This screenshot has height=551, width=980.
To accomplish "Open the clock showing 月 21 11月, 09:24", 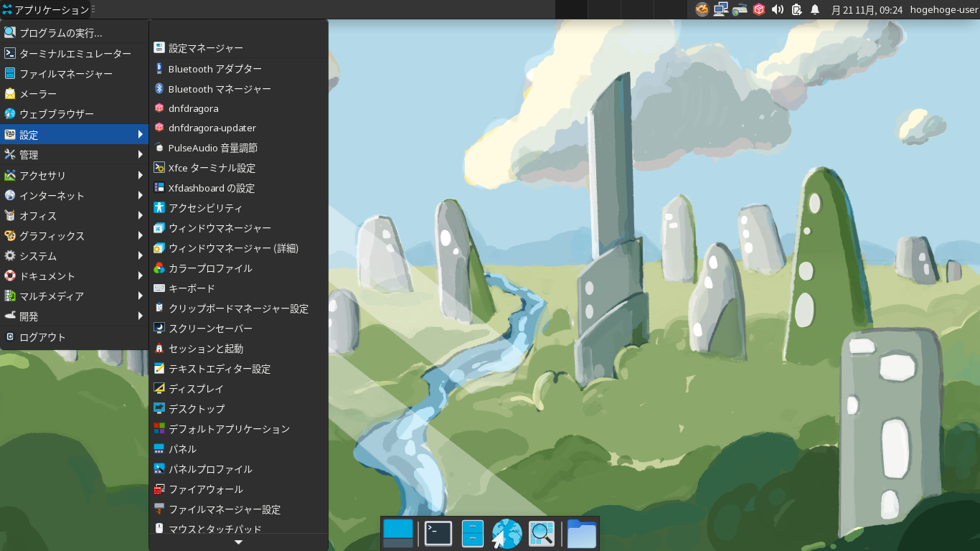I will (x=866, y=10).
